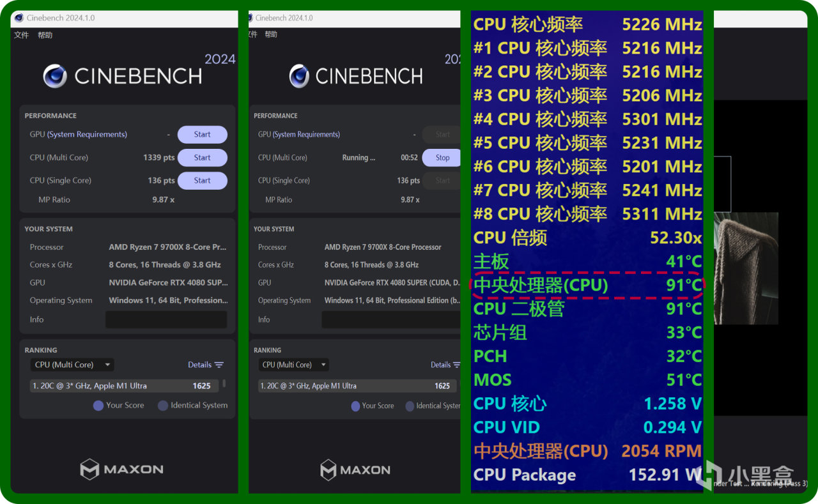This screenshot has width=818, height=504.
Task: Click the 00:52 elapsed timer
Action: 409,157
